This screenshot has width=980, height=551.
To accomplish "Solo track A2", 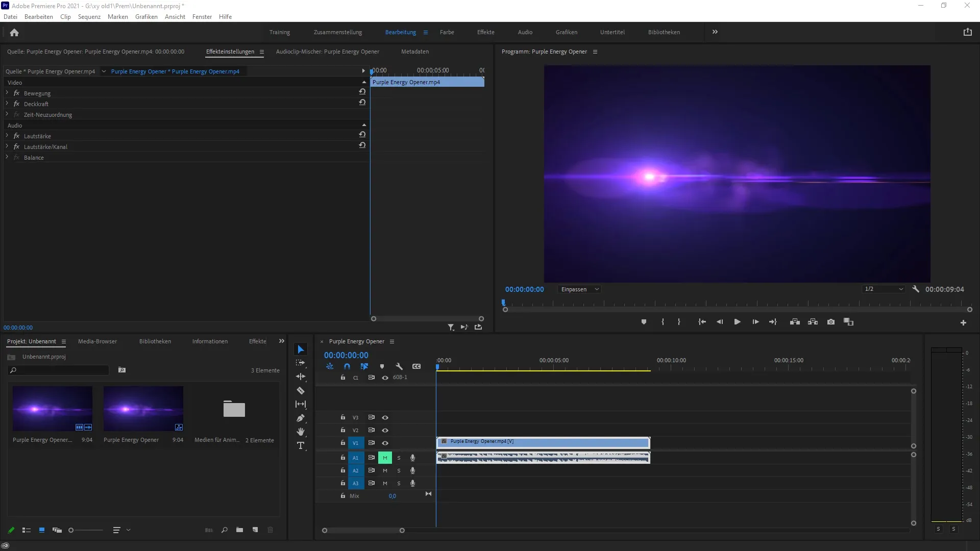I will 399,470.
